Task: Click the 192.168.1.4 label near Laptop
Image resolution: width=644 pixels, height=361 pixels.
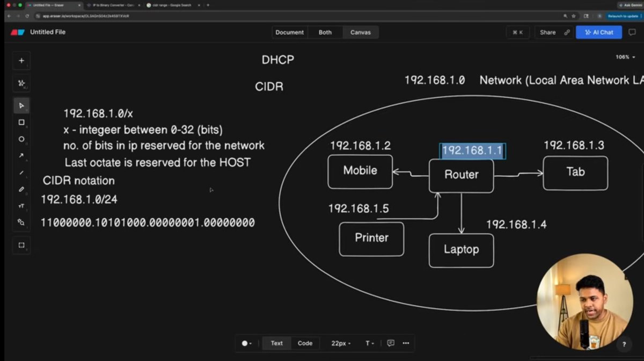Action: coord(516,225)
